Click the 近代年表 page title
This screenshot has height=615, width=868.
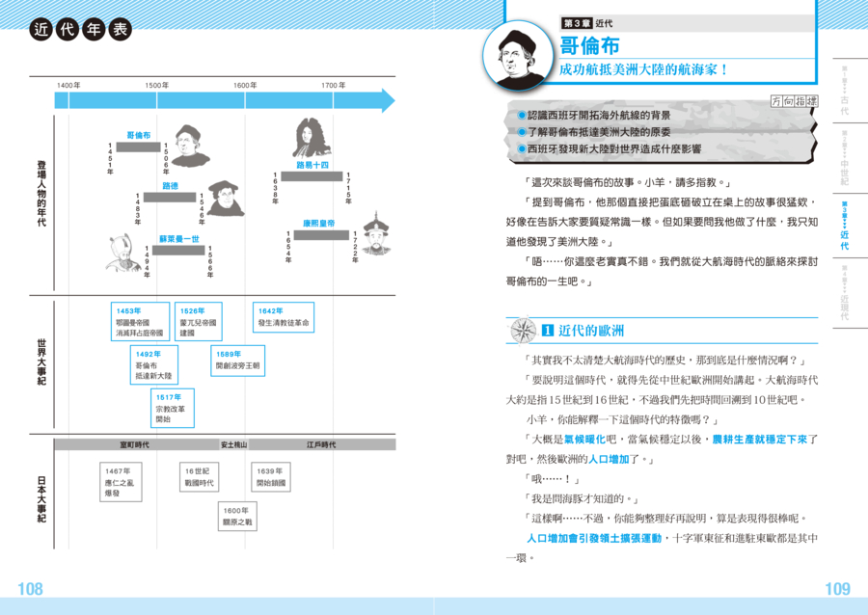81,29
